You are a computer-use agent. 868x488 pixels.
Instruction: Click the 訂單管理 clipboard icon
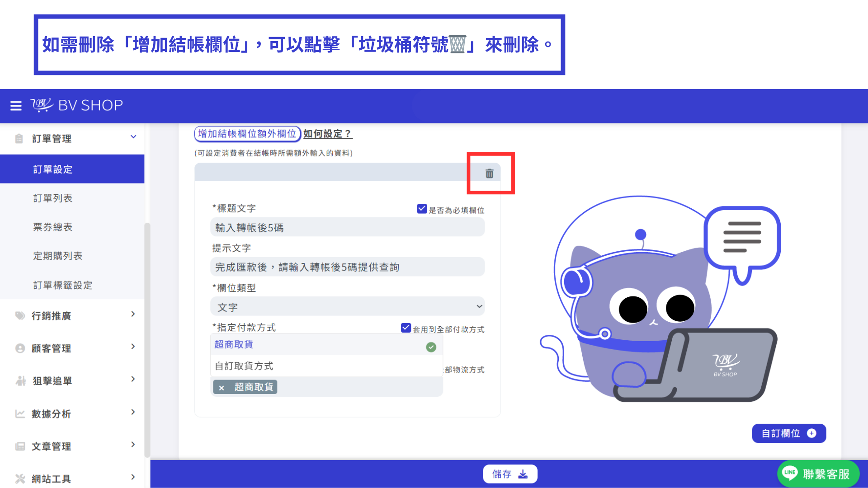pos(19,139)
